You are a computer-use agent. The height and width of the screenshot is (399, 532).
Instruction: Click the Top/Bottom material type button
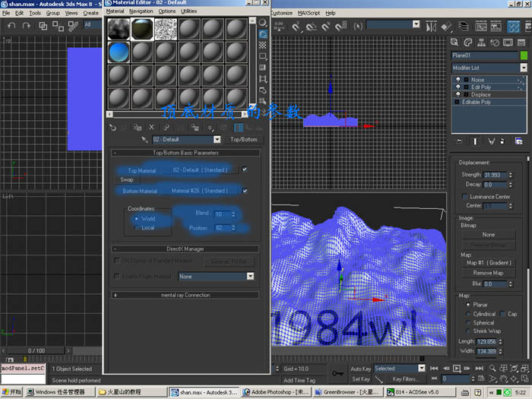(244, 139)
